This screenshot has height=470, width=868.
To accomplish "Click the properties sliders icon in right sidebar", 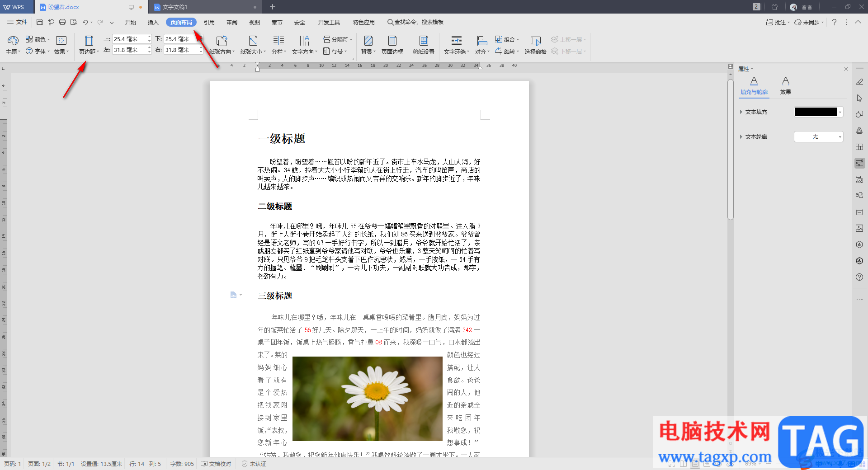I will click(859, 163).
